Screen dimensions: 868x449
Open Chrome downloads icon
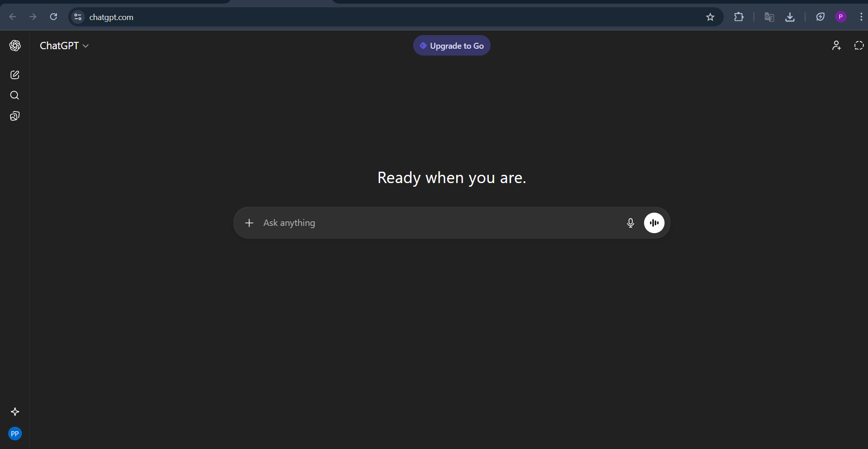790,17
